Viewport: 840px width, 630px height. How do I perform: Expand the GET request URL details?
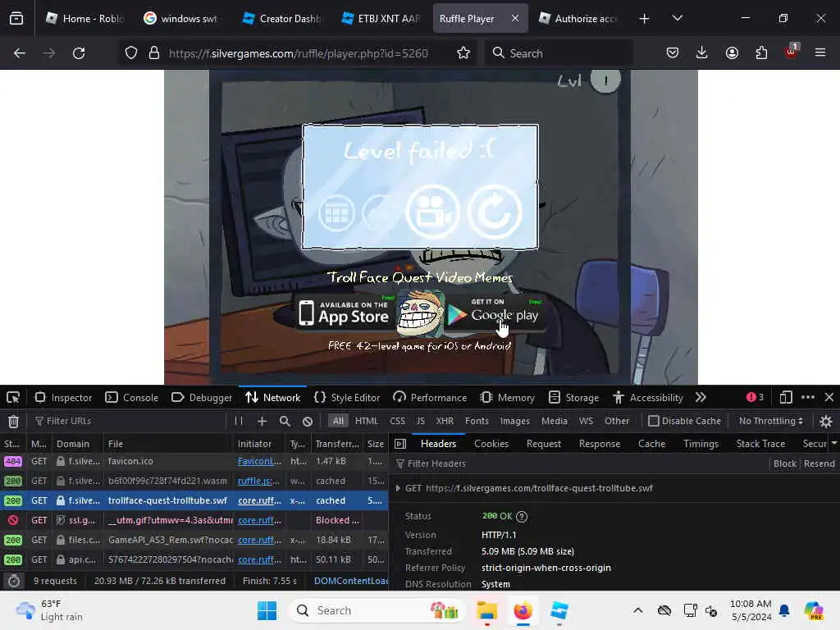tap(398, 489)
